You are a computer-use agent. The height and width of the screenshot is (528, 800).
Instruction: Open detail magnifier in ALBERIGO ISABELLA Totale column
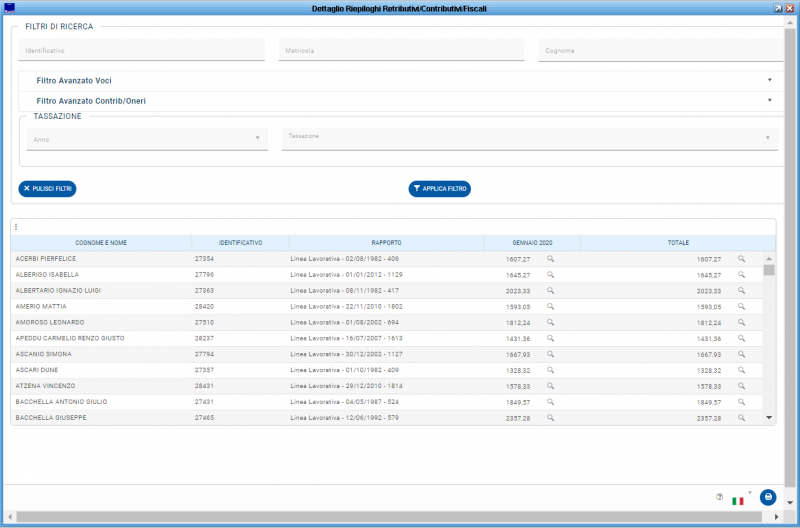coord(741,275)
